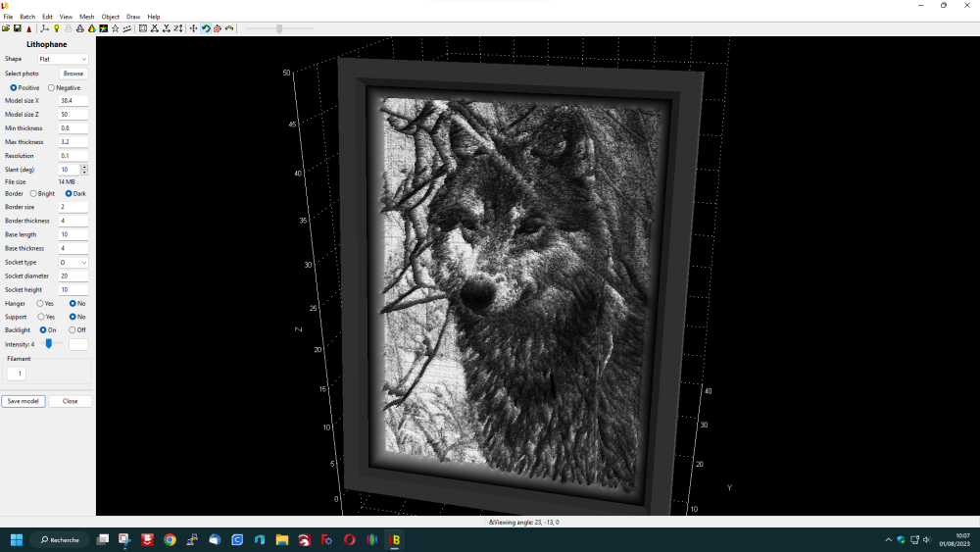Click the Base length input field
The image size is (980, 552).
(x=73, y=234)
